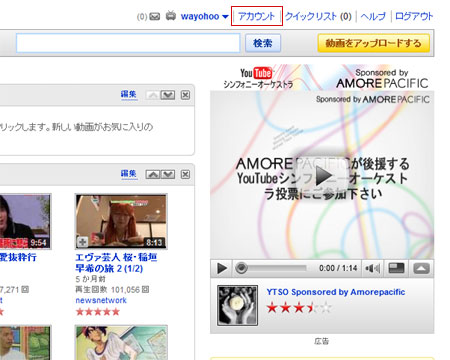The width and height of the screenshot is (450, 360).
Task: Play the video with bottom play button
Action: click(221, 268)
